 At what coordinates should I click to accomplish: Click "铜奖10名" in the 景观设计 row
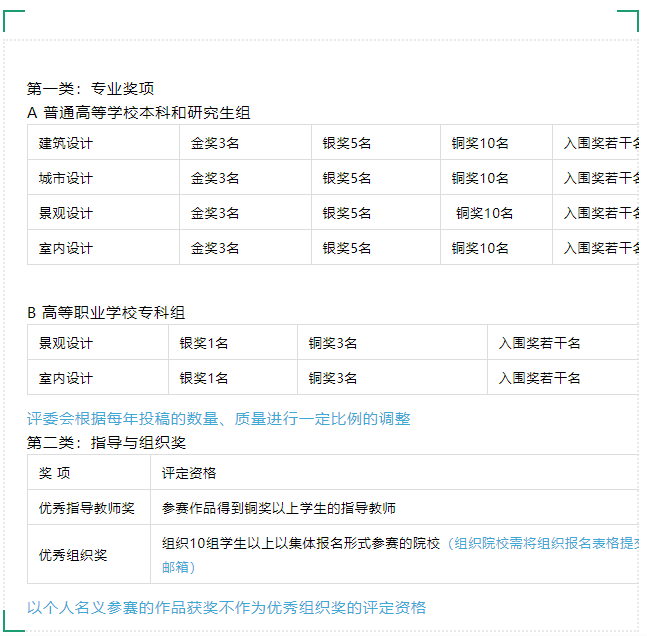[x=484, y=214]
